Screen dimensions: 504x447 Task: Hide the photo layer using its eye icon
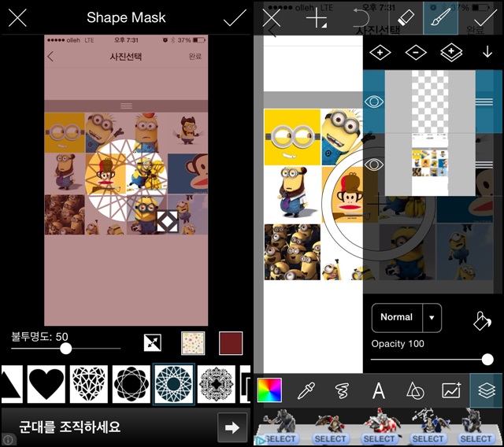(374, 164)
